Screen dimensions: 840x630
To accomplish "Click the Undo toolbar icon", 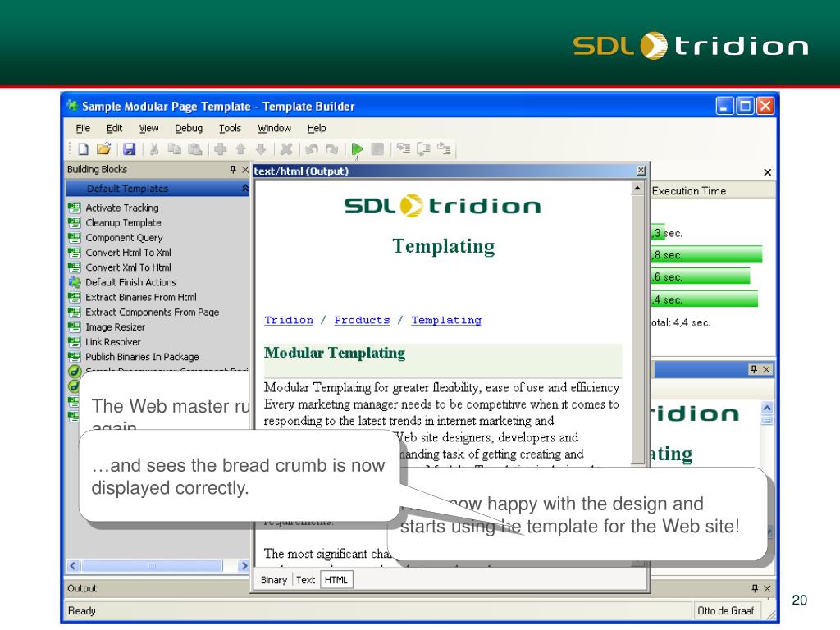I will pos(311,149).
